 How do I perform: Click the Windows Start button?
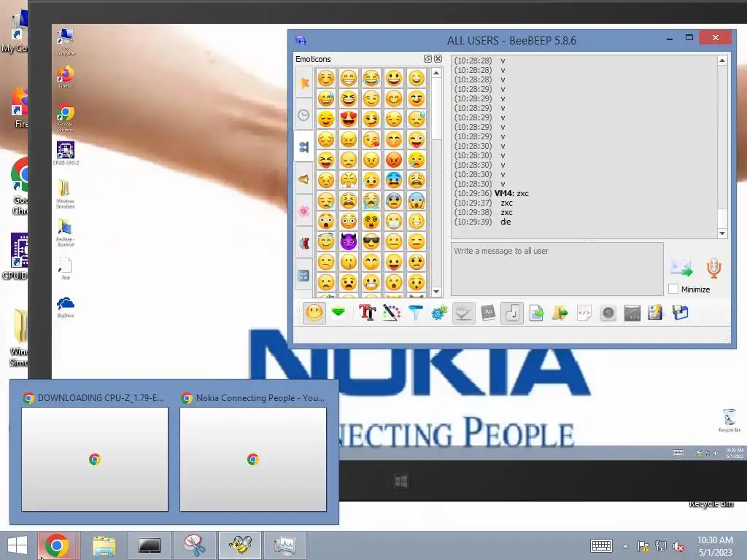click(18, 545)
